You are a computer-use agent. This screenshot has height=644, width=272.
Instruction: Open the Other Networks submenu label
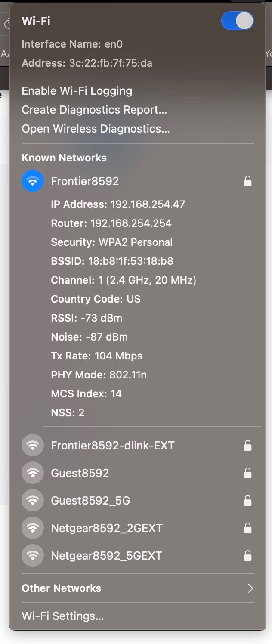click(x=62, y=588)
